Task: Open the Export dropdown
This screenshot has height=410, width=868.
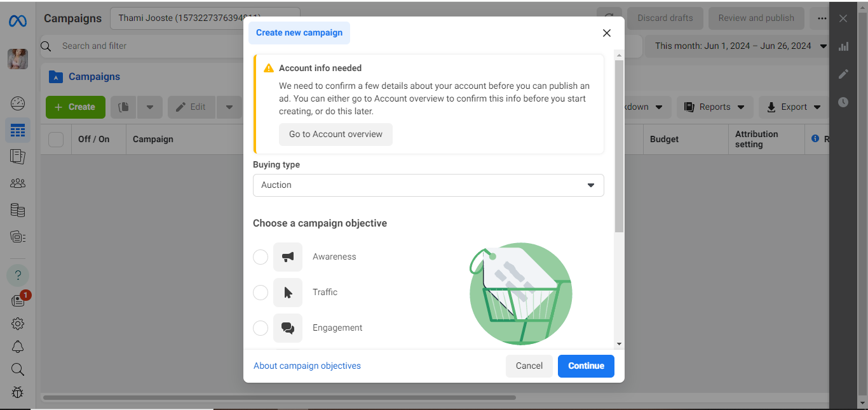Action: tap(794, 107)
